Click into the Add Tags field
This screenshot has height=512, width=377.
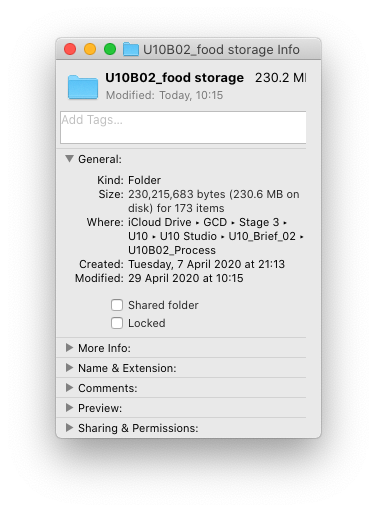tap(183, 128)
